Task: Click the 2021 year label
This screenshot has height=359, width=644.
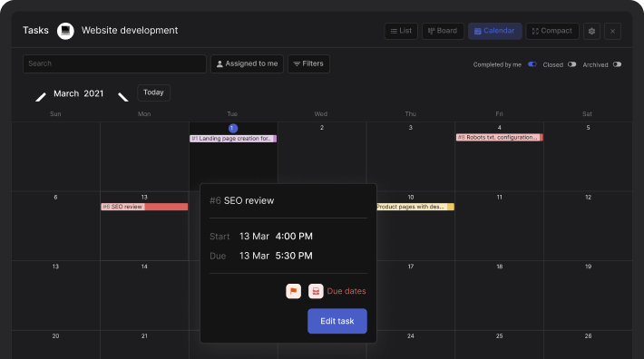Action: tap(93, 94)
